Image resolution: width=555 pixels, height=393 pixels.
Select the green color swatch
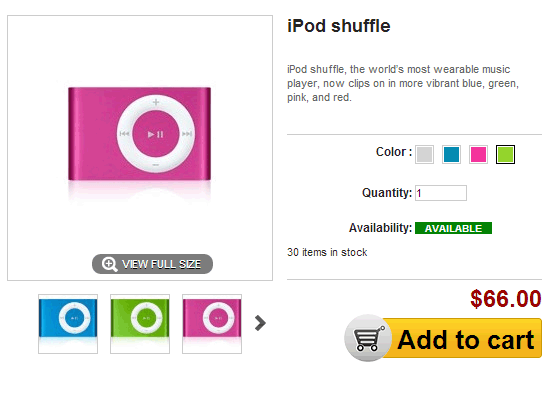505,154
